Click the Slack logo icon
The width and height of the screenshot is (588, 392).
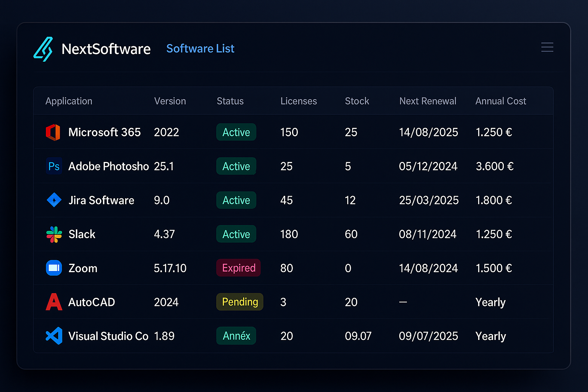(54, 234)
